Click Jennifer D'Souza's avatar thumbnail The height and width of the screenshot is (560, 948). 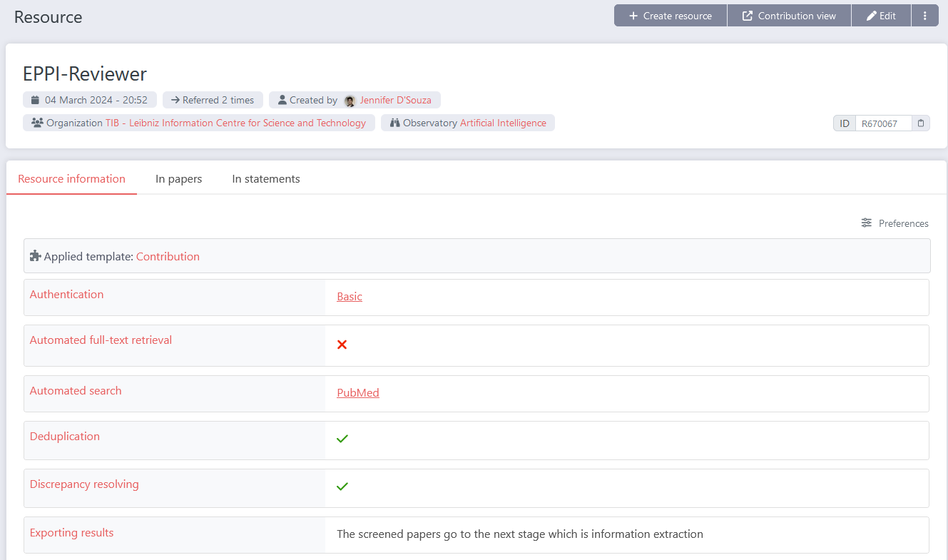coord(350,99)
